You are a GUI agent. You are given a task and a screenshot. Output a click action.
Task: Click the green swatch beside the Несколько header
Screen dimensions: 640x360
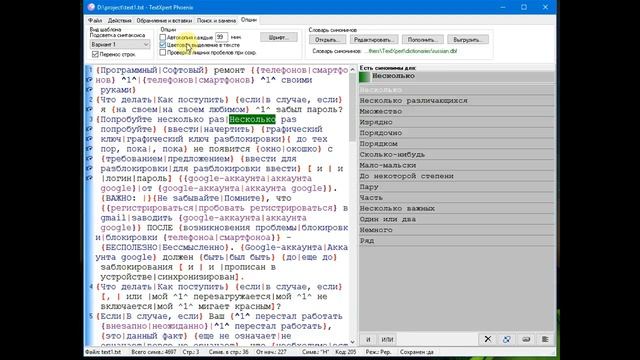point(364,76)
